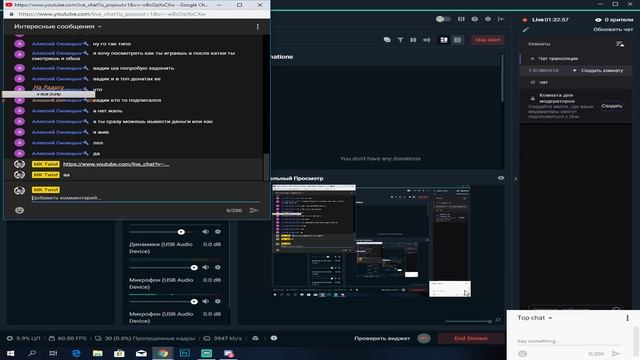Open Microsoft Edge from the taskbar
This screenshot has width=640, height=360.
[76, 353]
